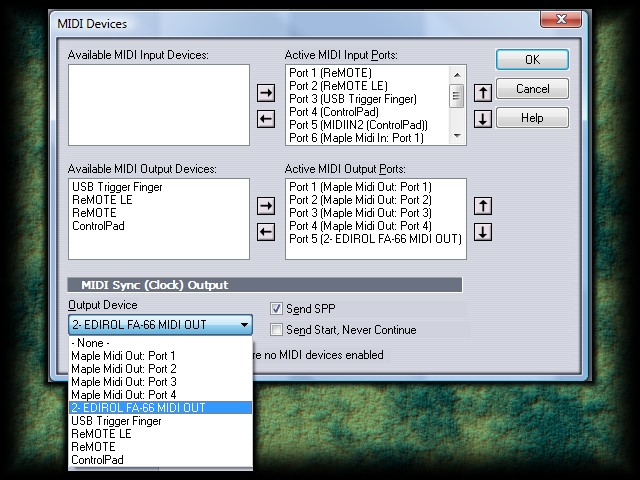
Task: Enable Send Start, Never Continue checkbox
Action: tap(276, 329)
